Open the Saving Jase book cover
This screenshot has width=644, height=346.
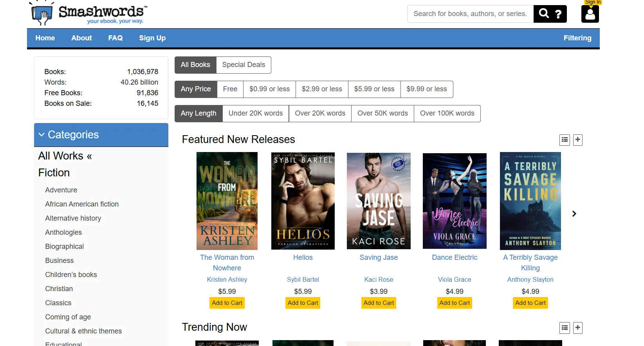[379, 201]
